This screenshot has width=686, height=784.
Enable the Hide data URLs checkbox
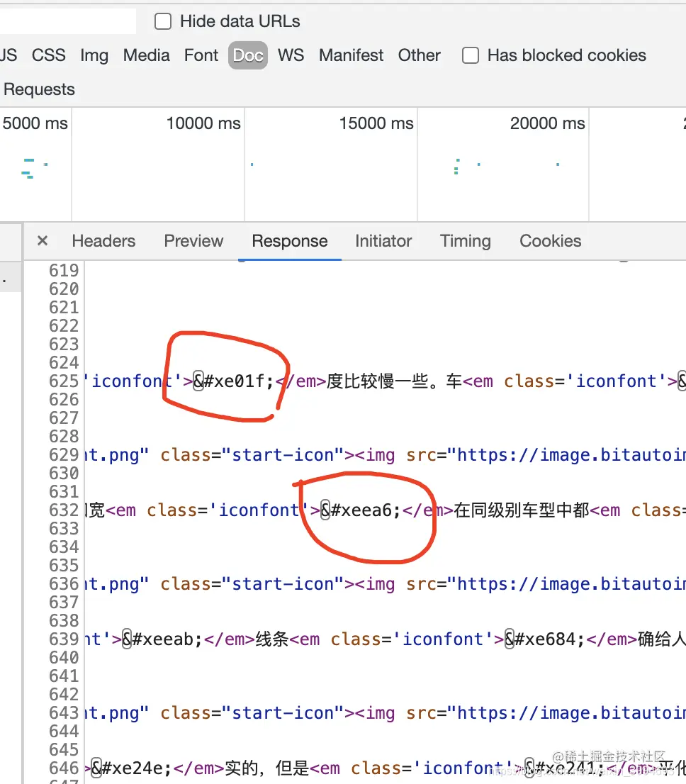(163, 21)
